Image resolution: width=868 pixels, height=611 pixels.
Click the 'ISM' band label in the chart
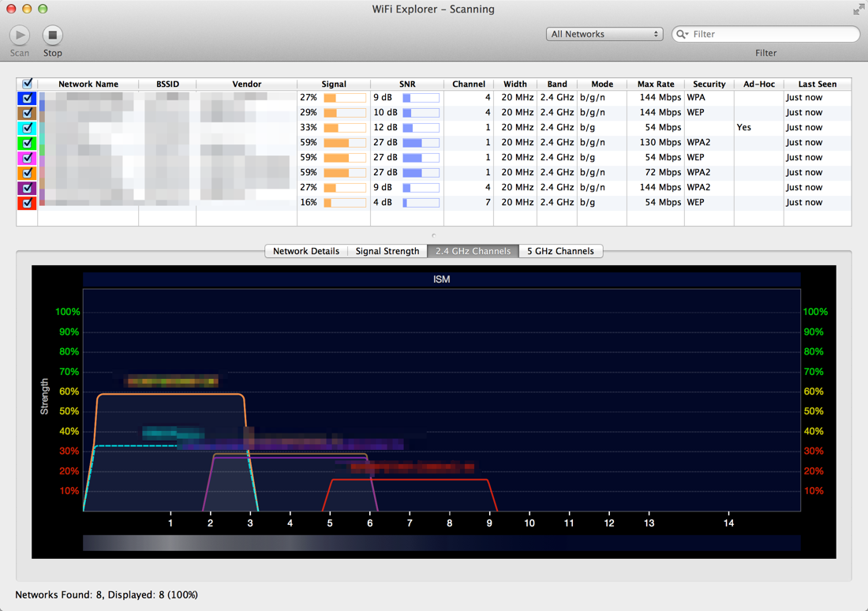click(x=441, y=279)
